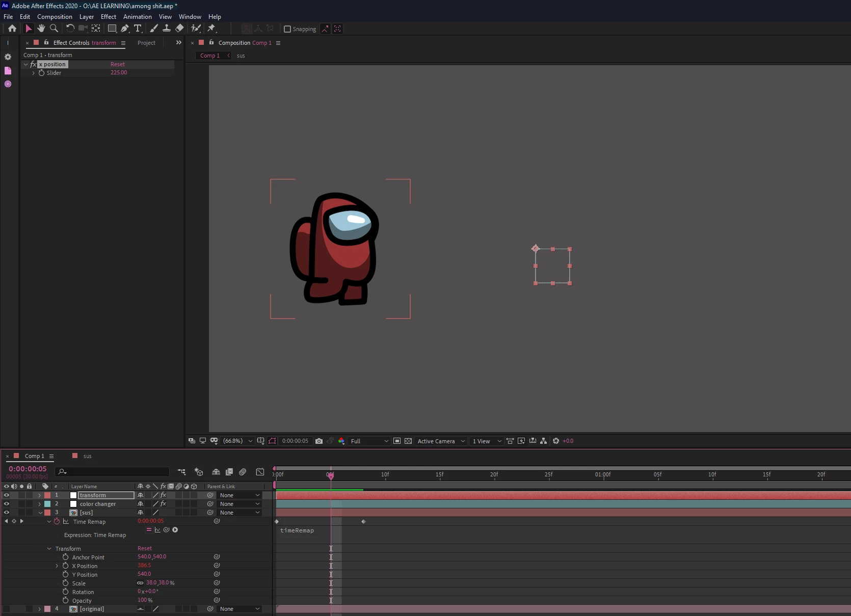Click the expression pick whip for Time Remap
Image resolution: width=851 pixels, height=616 pixels.
click(x=166, y=530)
